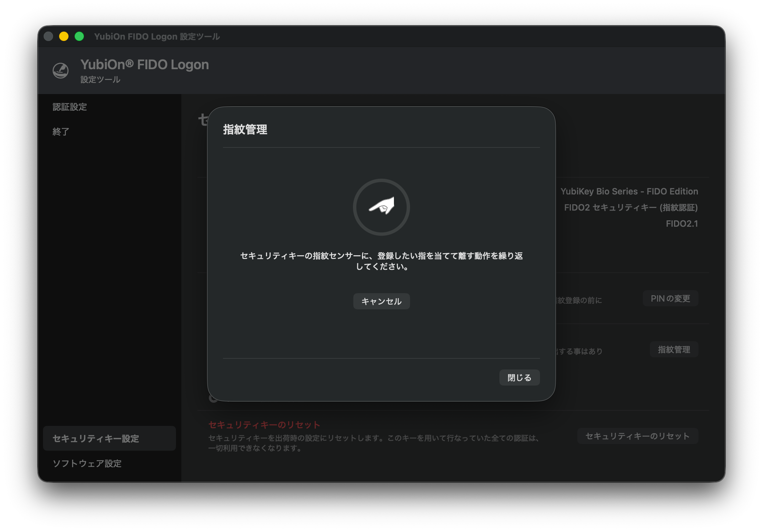The image size is (763, 532).
Task: Click the red セキュリティキーのリセット heading
Action: point(264,425)
